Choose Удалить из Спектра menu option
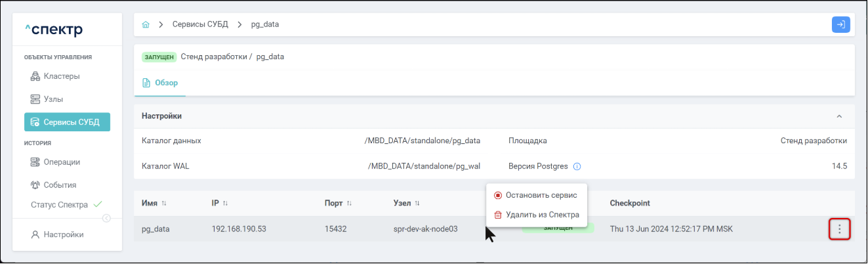This screenshot has width=868, height=264. 542,215
